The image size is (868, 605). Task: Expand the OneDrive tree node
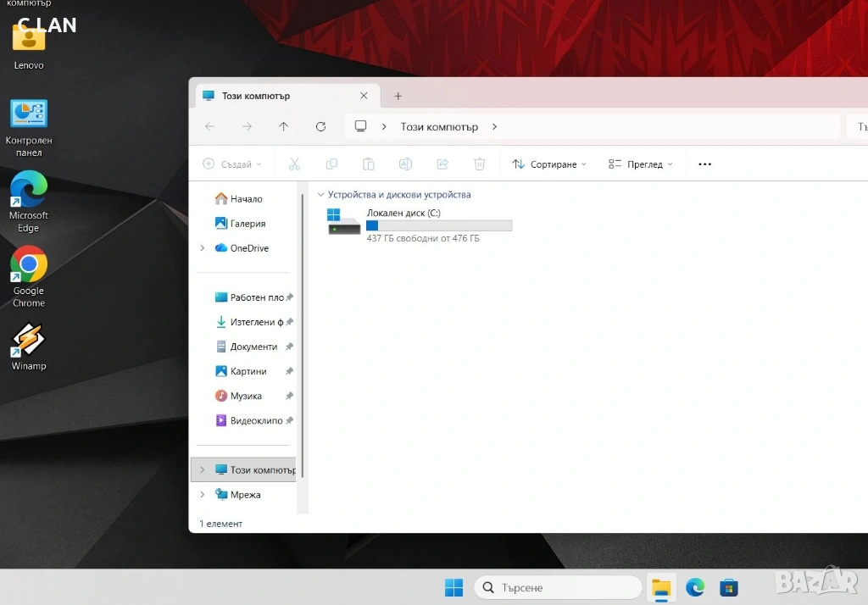click(203, 248)
